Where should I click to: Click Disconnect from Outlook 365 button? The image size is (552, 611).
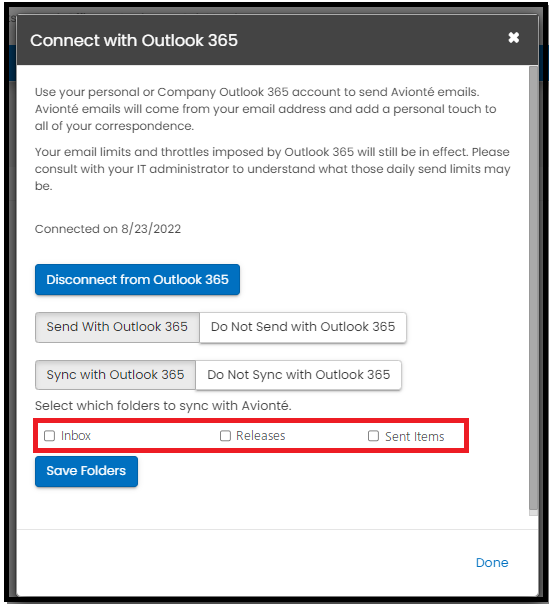(x=137, y=279)
